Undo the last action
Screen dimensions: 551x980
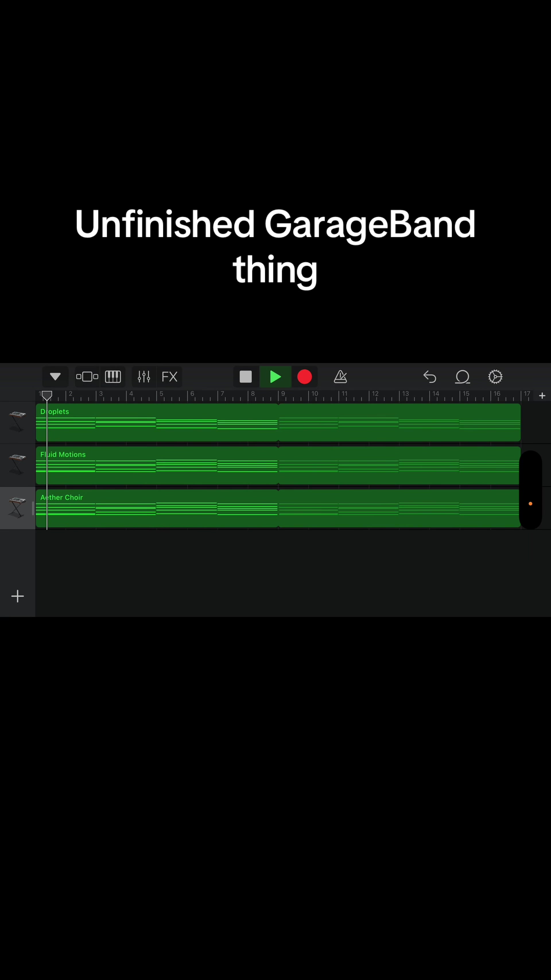pyautogui.click(x=430, y=377)
